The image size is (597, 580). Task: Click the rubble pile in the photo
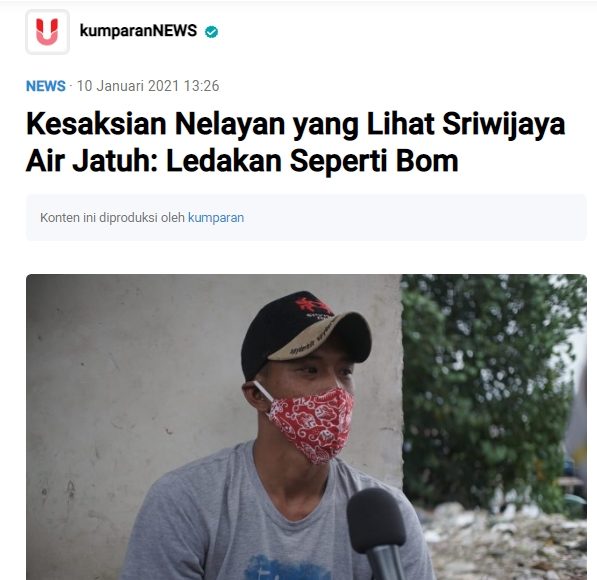pos(506,543)
